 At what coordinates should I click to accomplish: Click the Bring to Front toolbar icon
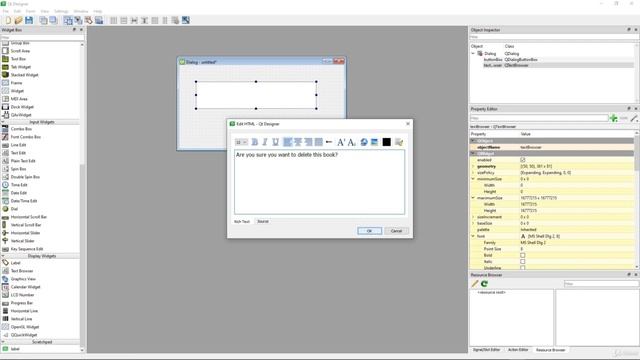[x=53, y=20]
